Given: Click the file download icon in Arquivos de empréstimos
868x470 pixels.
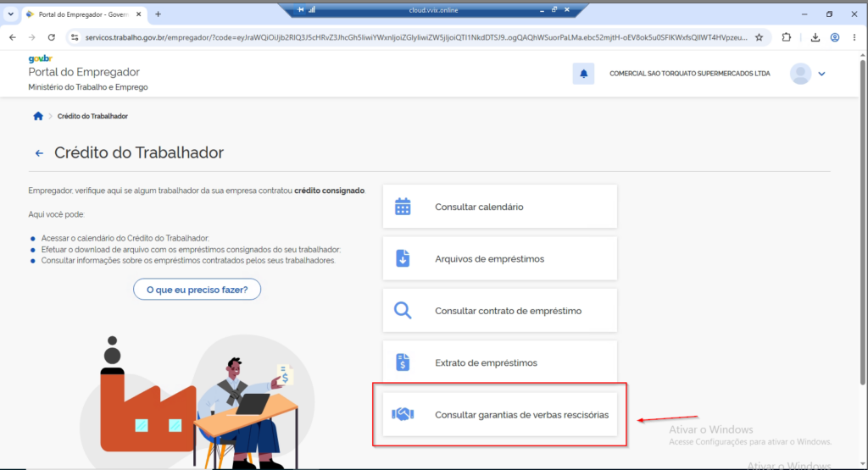Looking at the screenshot, I should [403, 259].
